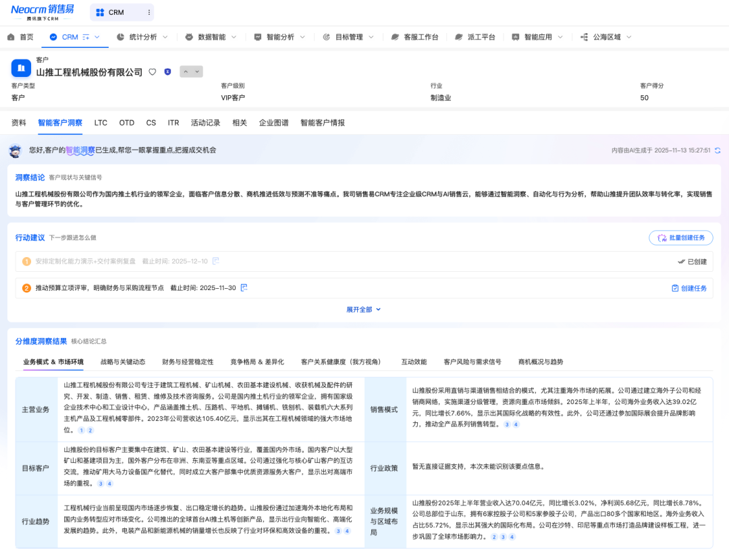
Task: Click the VIP客户 level value
Action: pos(233,98)
